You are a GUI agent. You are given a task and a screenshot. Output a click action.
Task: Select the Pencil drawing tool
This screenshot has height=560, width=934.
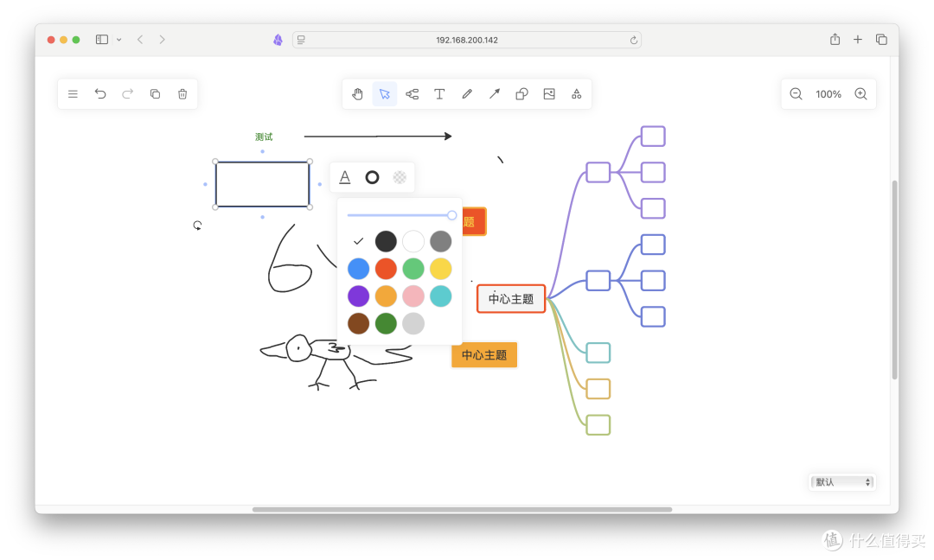(467, 93)
